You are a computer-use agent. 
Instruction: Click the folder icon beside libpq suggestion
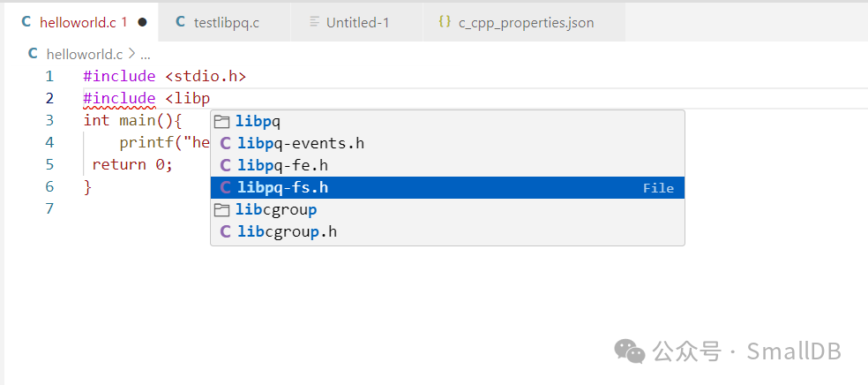click(x=222, y=121)
